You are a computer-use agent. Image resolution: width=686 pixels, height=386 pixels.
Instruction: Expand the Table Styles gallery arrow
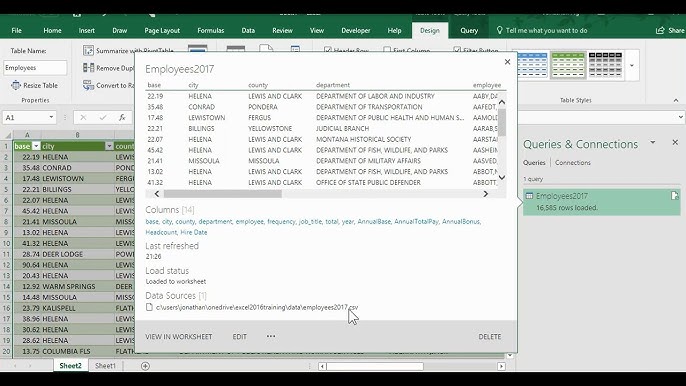tap(632, 66)
